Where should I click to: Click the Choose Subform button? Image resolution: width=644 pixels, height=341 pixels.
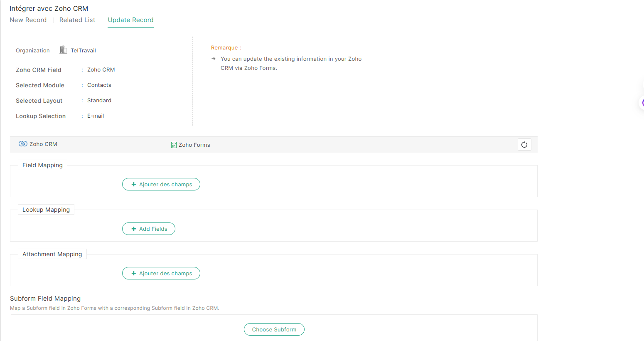point(274,329)
